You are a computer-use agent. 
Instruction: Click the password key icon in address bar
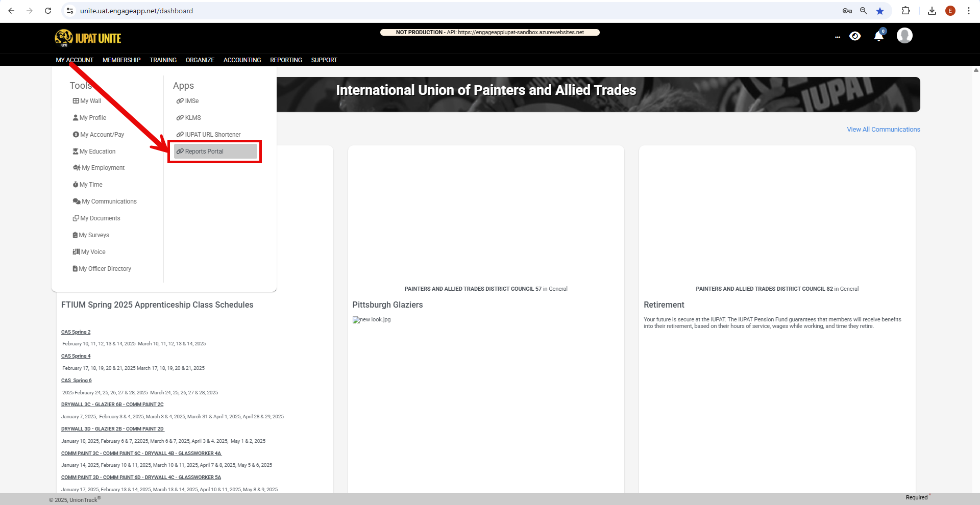pos(847,11)
